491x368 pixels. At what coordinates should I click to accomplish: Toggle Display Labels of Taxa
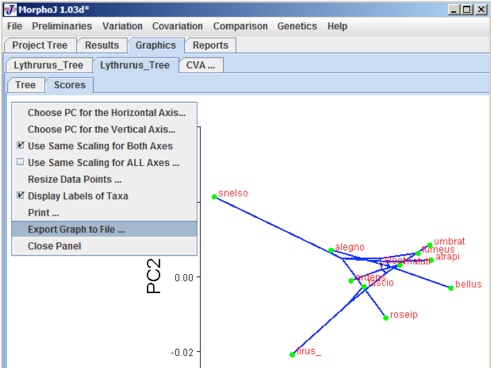(x=104, y=196)
